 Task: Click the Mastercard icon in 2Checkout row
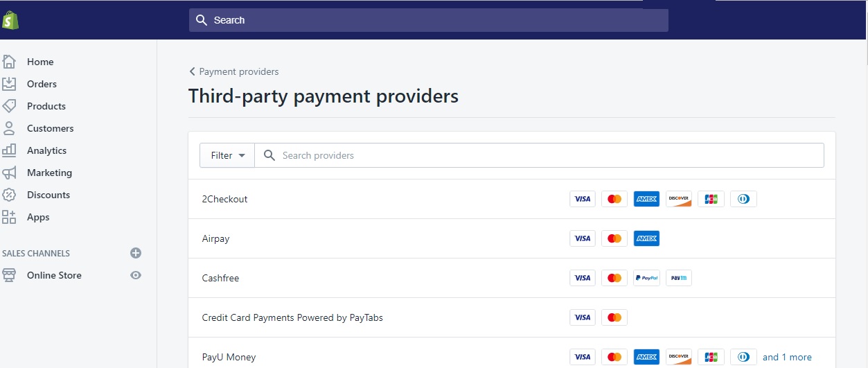[x=614, y=199]
